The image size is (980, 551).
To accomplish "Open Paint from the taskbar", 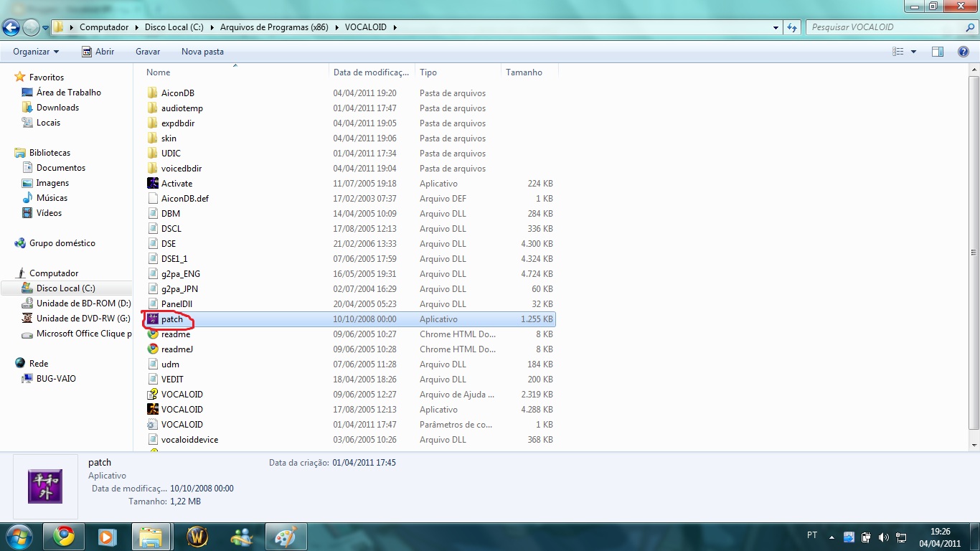I will 286,537.
